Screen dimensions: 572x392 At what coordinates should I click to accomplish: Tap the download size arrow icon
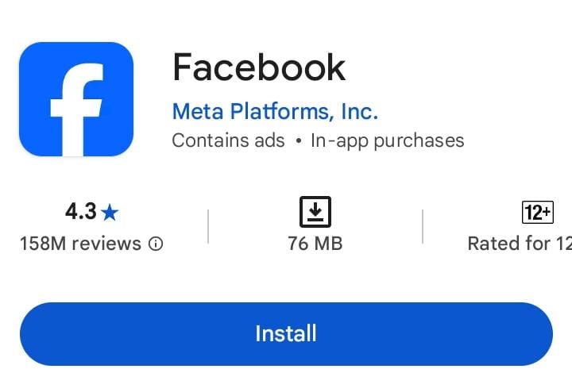coord(315,212)
